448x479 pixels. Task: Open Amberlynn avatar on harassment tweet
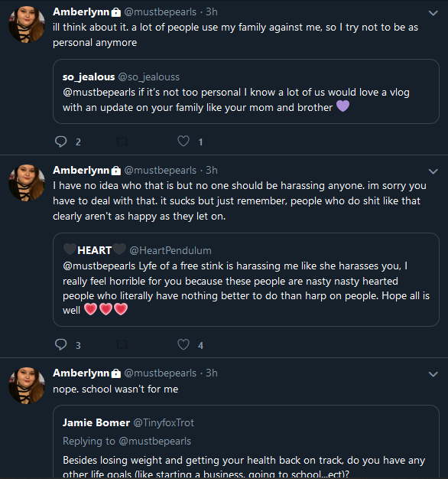tap(27, 183)
